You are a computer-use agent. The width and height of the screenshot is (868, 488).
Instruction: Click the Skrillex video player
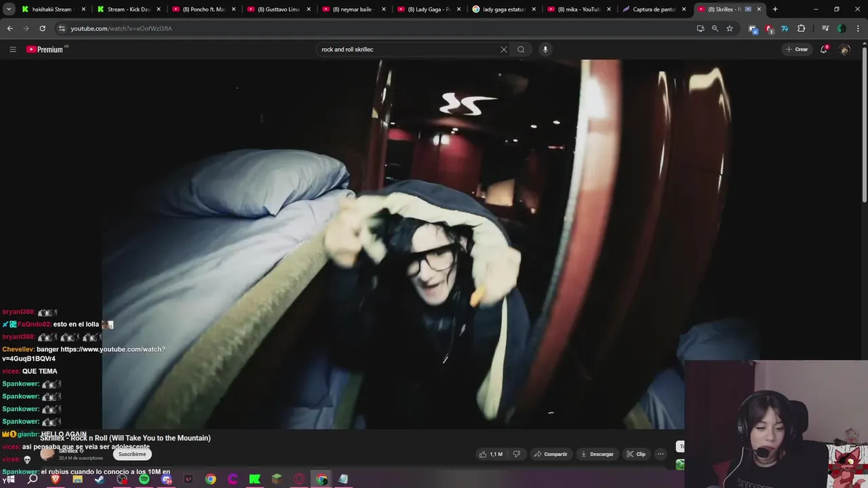point(434,244)
